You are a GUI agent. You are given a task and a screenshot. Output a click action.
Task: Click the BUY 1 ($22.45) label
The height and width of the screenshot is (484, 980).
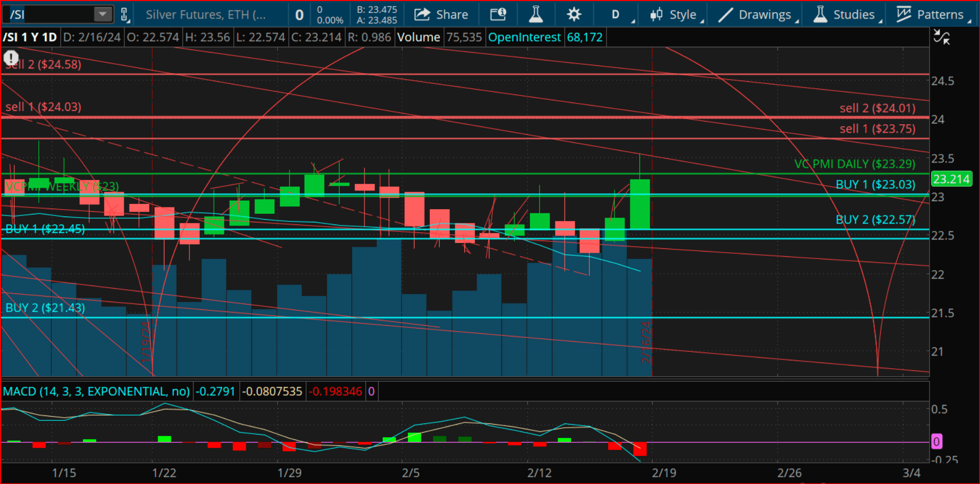45,229
